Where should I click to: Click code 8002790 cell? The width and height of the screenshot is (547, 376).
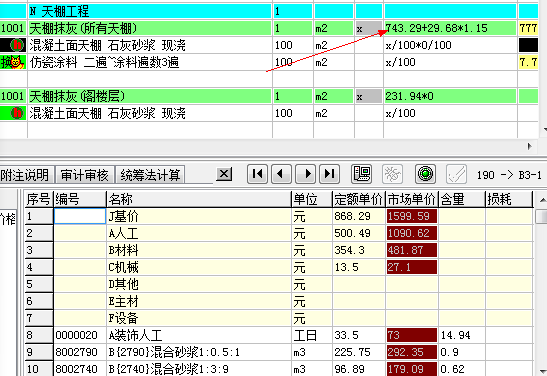pos(80,352)
